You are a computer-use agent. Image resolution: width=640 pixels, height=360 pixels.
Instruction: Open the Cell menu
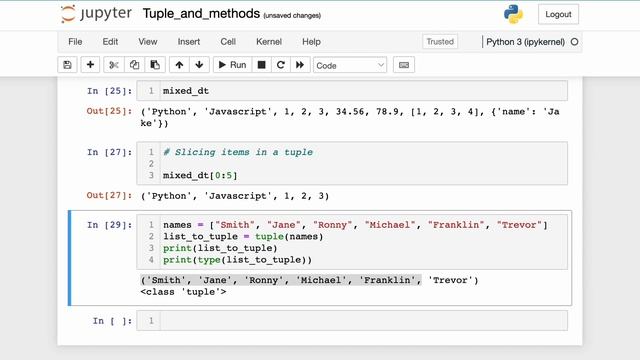click(228, 42)
